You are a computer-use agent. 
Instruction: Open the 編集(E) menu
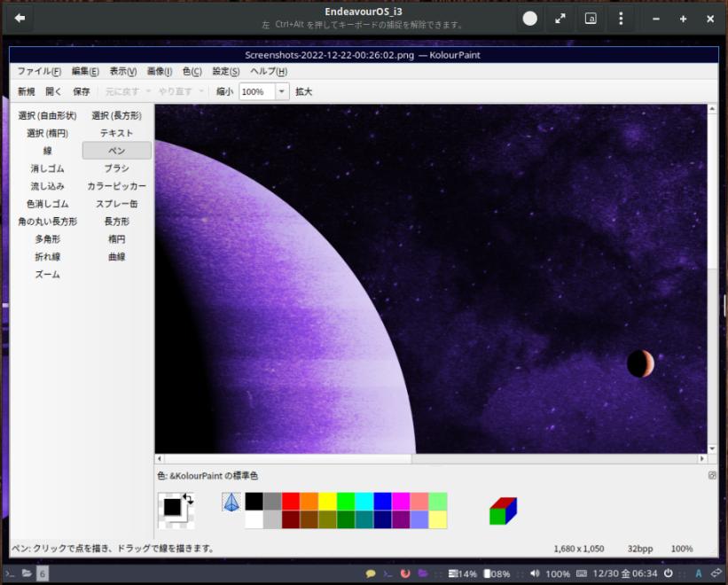[x=85, y=72]
